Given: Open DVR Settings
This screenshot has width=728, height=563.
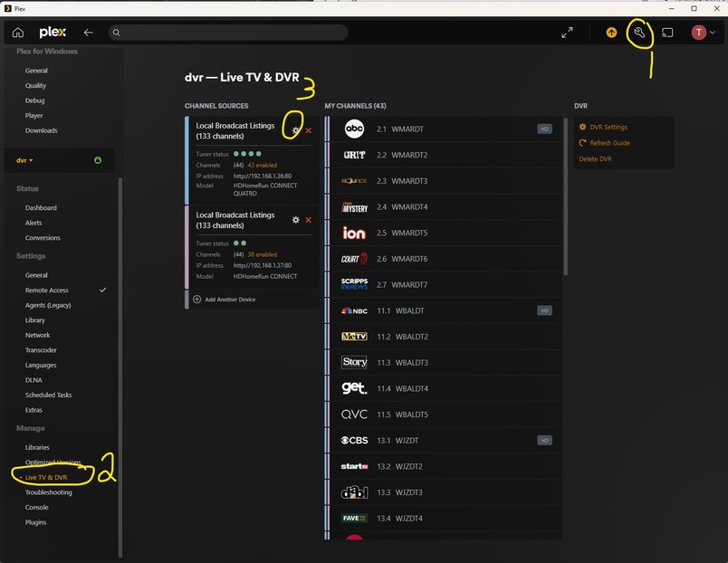Looking at the screenshot, I should [603, 127].
